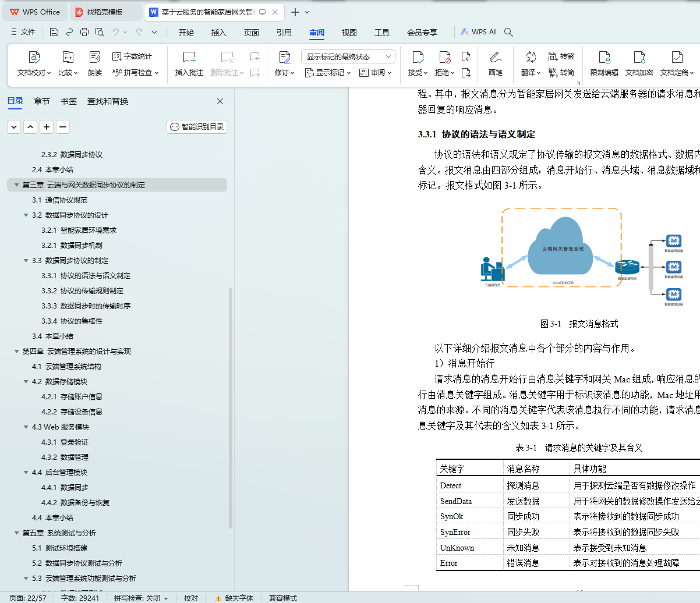Switch to 插入 ribbon tab
The image size is (700, 603).
(219, 32)
